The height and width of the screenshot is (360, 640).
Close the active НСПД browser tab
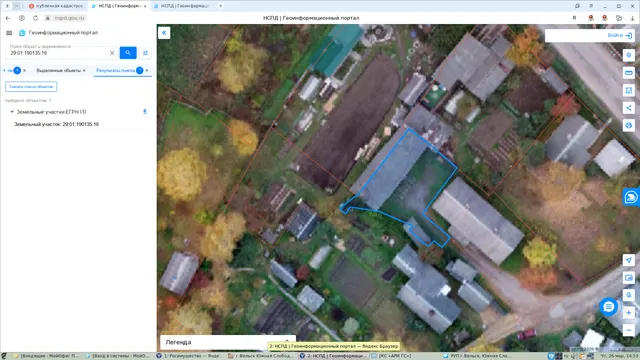[145, 6]
